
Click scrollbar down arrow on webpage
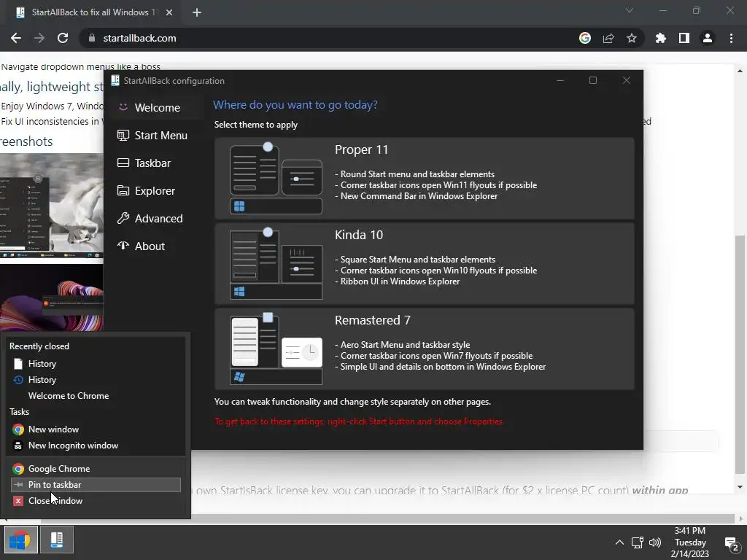click(x=740, y=486)
